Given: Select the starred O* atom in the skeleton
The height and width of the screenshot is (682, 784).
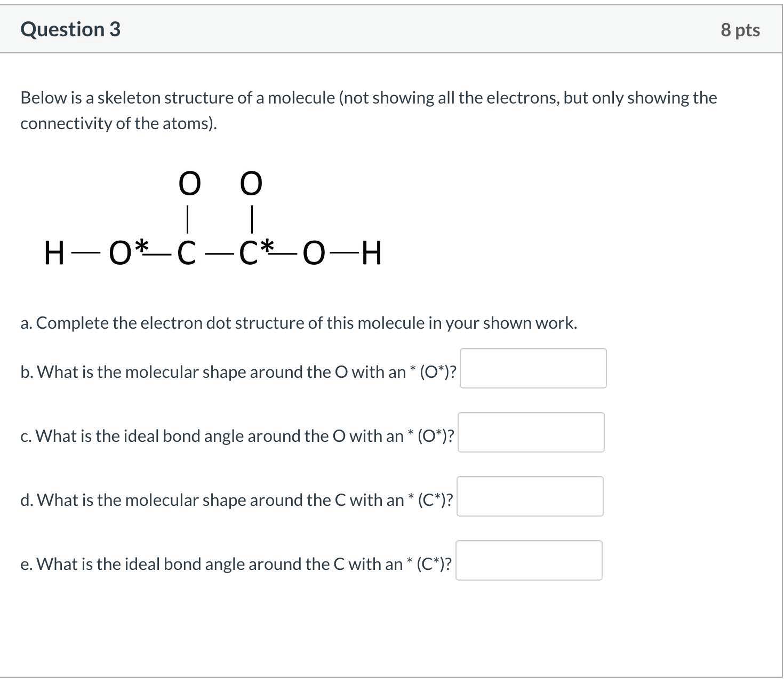Looking at the screenshot, I should pyautogui.click(x=121, y=253).
